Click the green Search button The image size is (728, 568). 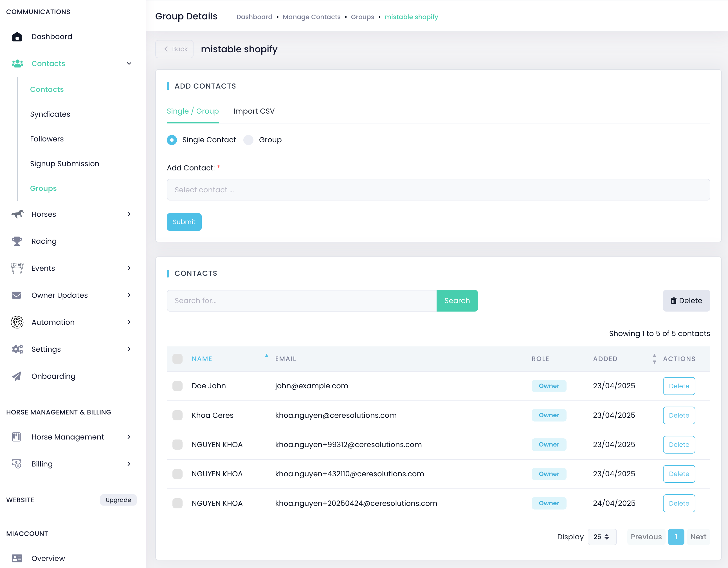[457, 301]
